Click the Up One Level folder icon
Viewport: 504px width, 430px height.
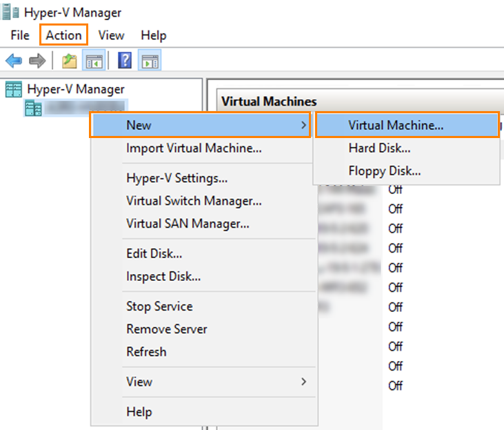coord(70,61)
